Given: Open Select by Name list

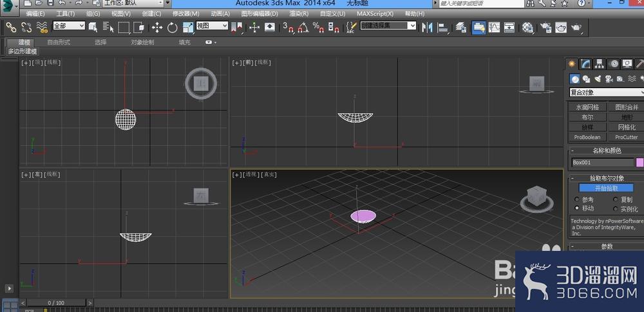Looking at the screenshot, I should coord(108,28).
